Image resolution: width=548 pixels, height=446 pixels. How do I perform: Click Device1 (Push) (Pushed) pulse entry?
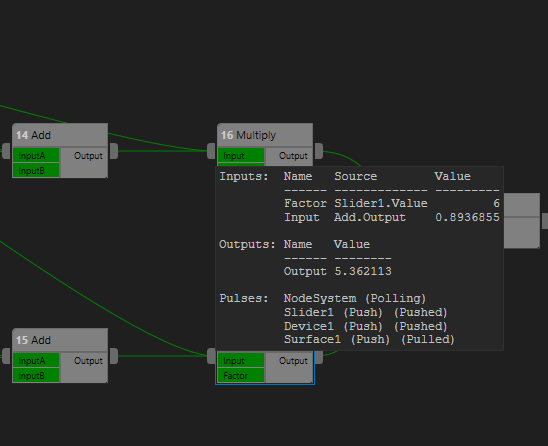pos(366,326)
